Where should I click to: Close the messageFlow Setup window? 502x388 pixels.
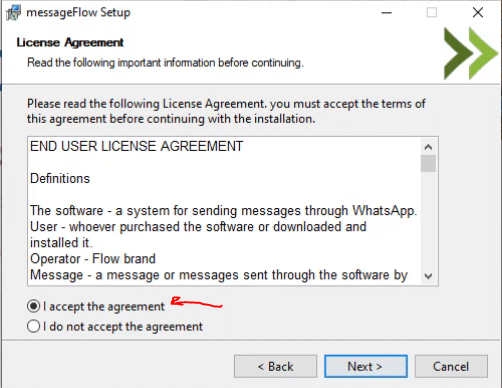pos(478,13)
